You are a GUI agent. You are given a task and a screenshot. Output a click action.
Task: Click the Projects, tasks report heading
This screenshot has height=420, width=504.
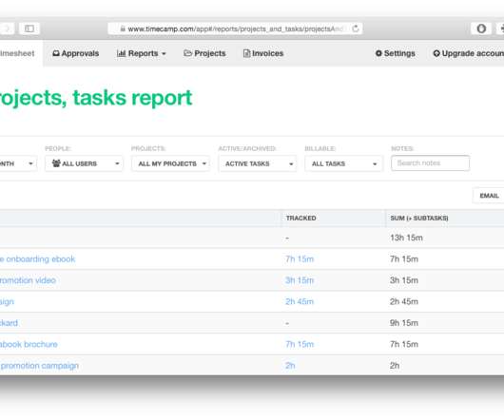[96, 98]
